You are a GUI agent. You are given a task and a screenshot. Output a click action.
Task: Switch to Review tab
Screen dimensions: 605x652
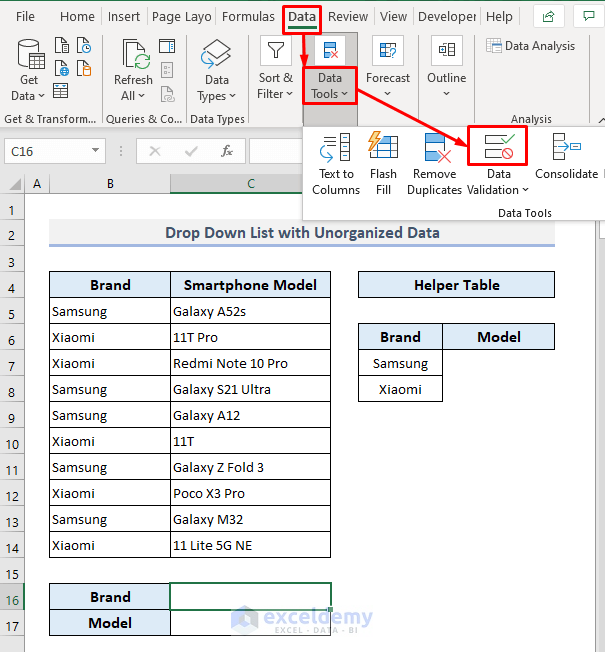pos(348,17)
